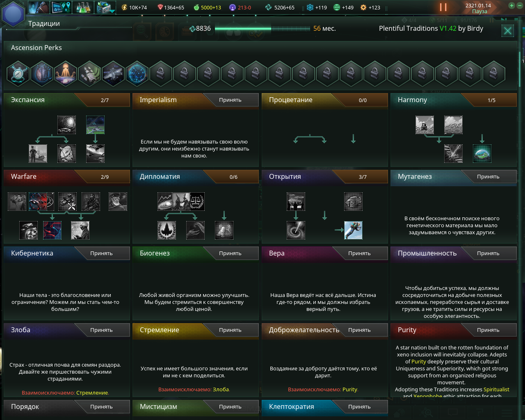Click the traditions list vertical scrollbar

pyautogui.click(x=520, y=70)
